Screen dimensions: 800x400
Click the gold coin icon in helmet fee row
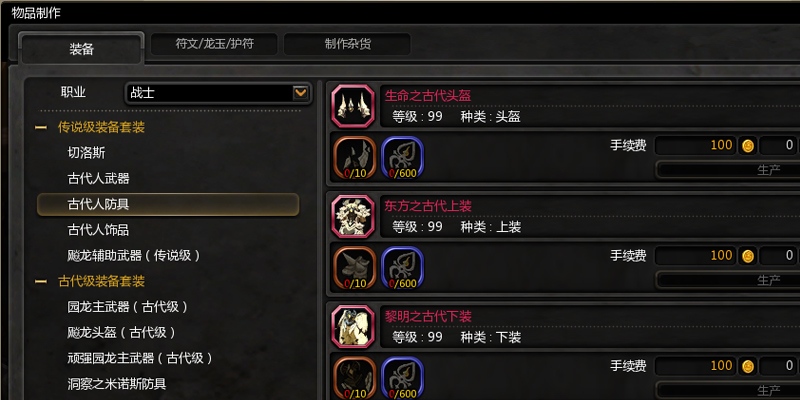tap(748, 146)
